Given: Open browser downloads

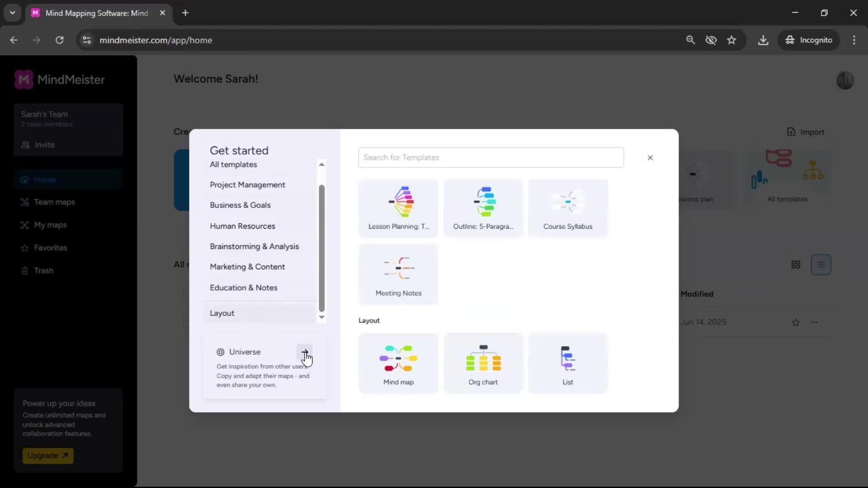Looking at the screenshot, I should [763, 40].
